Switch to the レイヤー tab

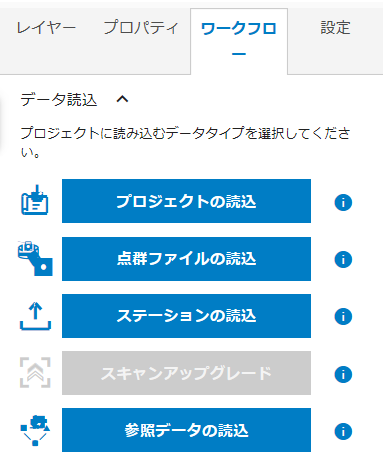[46, 28]
